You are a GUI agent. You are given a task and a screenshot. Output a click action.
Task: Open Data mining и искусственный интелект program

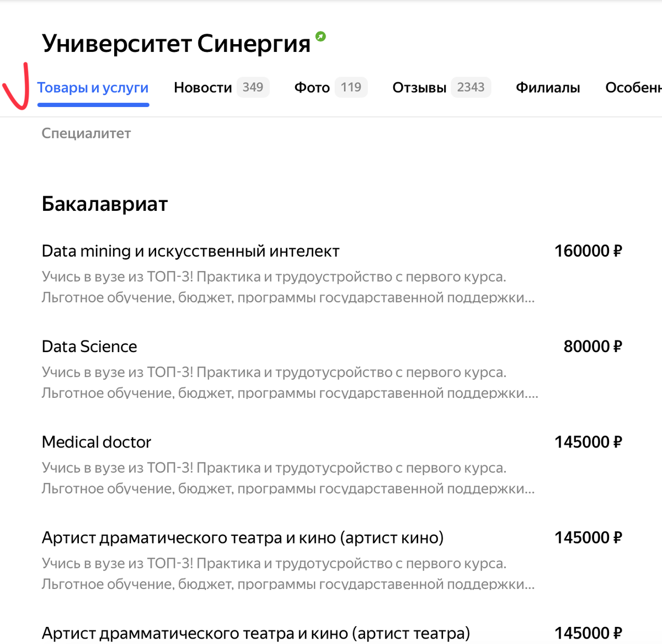pos(190,251)
